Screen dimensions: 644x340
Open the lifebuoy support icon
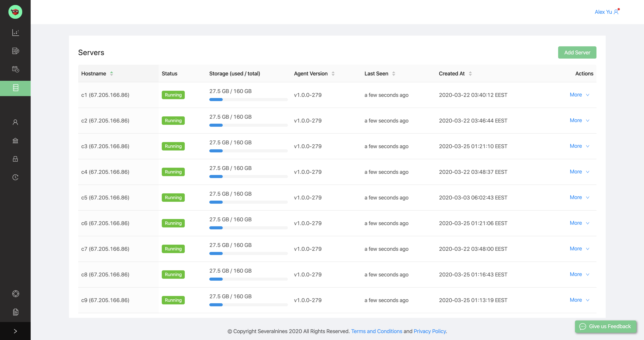(x=16, y=293)
